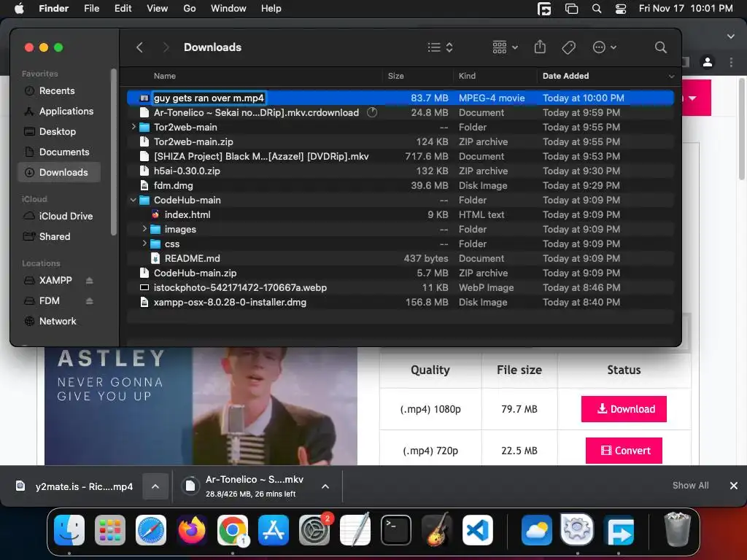Select README.md file
Image resolution: width=747 pixels, height=560 pixels.
[x=400, y=259]
